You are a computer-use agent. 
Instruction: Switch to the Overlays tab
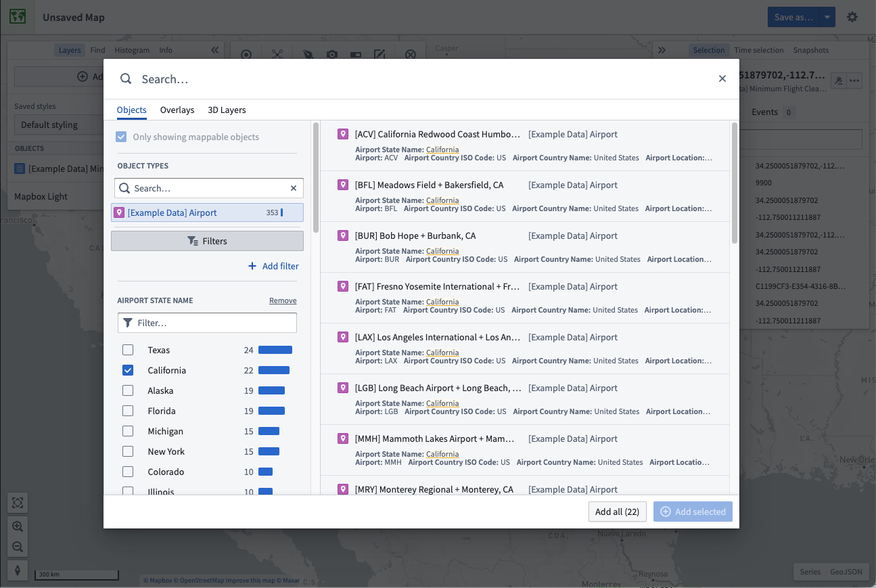tap(177, 110)
